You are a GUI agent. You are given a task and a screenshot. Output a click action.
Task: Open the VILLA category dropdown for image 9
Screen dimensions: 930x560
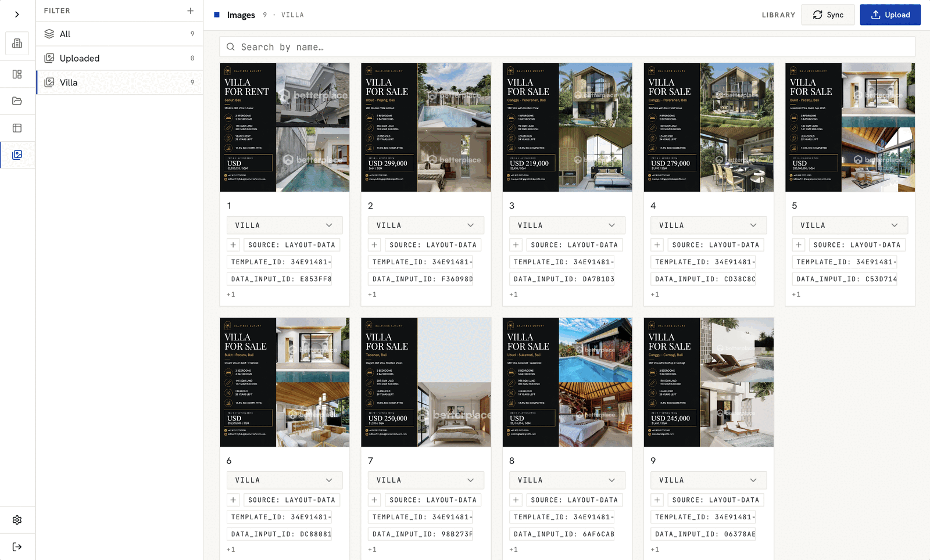pos(708,480)
